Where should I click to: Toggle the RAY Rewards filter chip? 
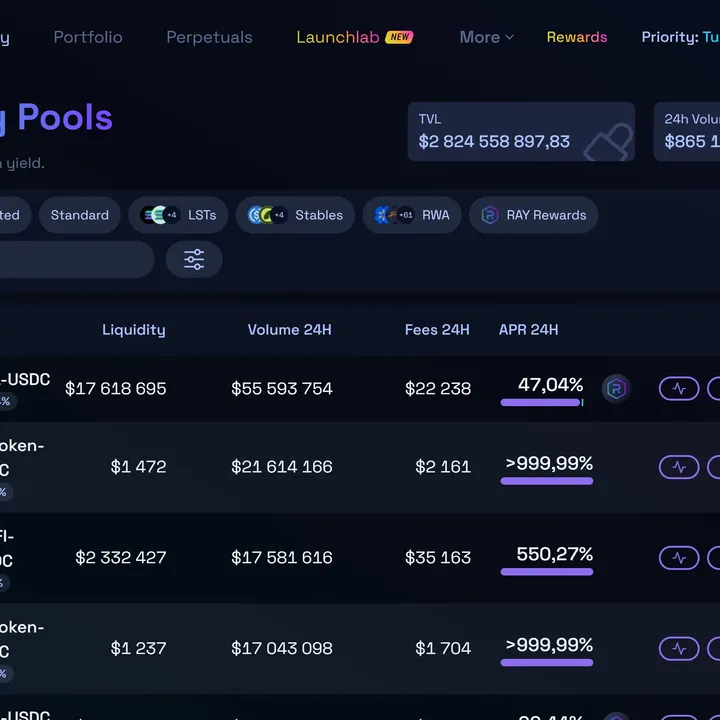(x=534, y=215)
